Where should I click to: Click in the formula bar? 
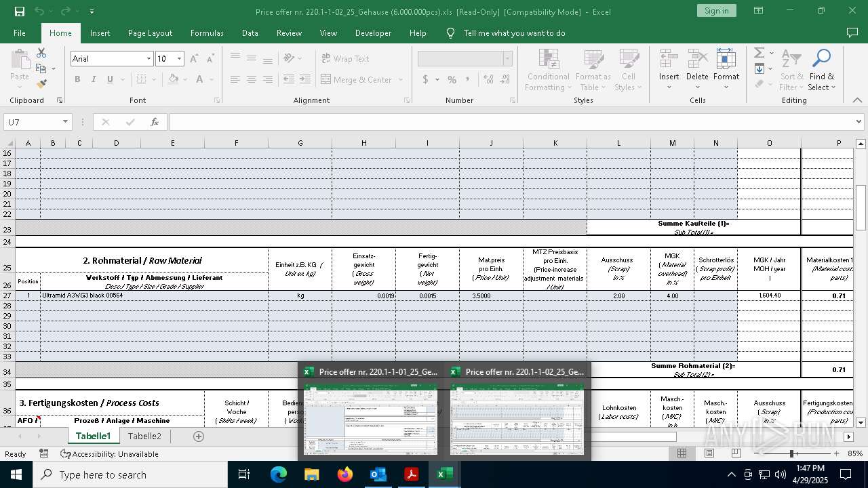(511, 122)
